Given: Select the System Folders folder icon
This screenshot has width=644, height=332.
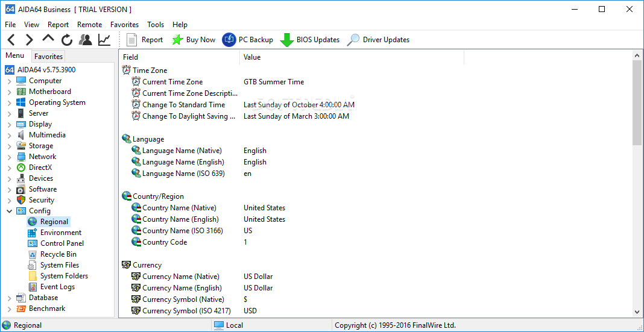Looking at the screenshot, I should click(33, 276).
